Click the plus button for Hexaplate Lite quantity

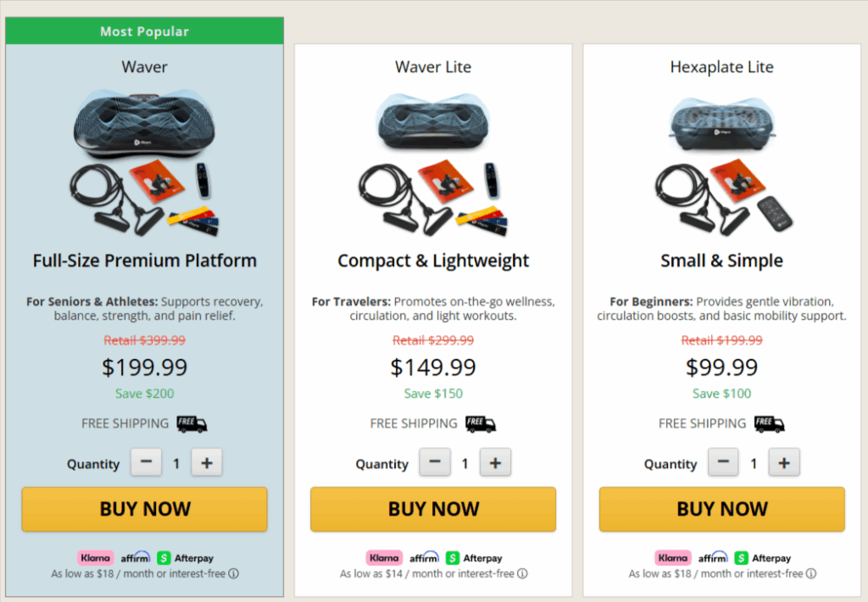click(x=783, y=462)
